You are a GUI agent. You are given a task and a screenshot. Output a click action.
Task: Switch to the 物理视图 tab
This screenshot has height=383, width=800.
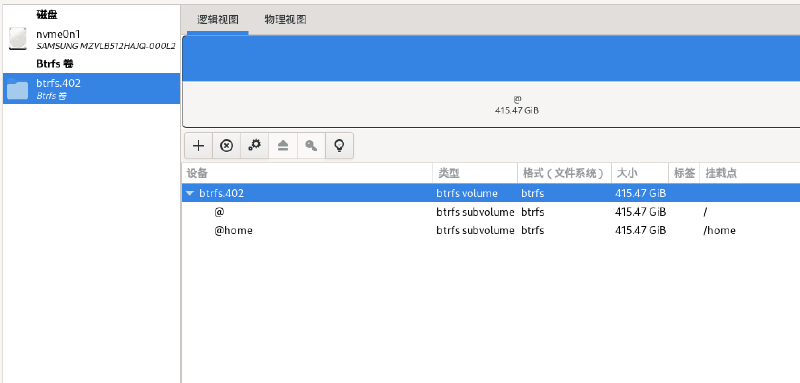tap(285, 20)
